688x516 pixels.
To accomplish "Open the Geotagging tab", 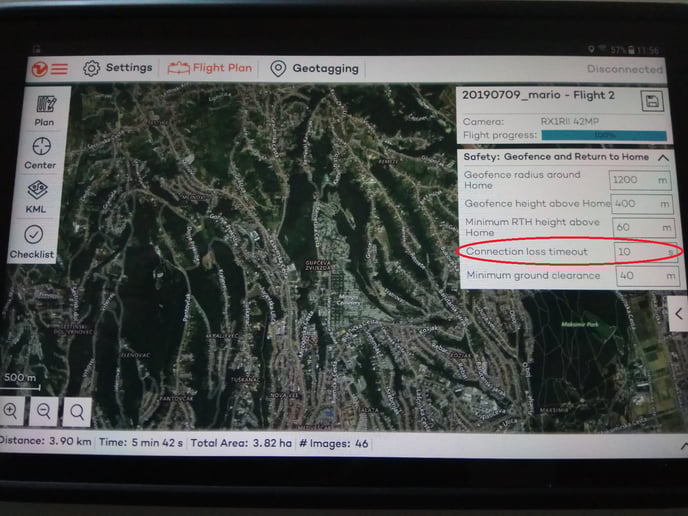I will pyautogui.click(x=315, y=68).
